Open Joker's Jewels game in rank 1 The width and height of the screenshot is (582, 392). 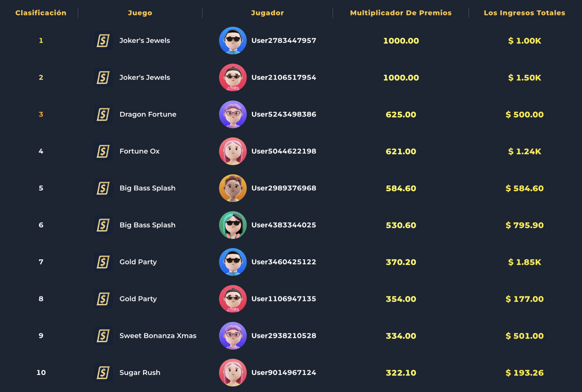[x=145, y=41]
